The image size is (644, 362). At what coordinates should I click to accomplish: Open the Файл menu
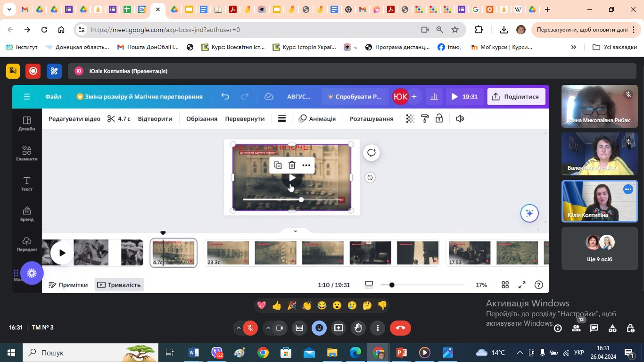pyautogui.click(x=53, y=97)
